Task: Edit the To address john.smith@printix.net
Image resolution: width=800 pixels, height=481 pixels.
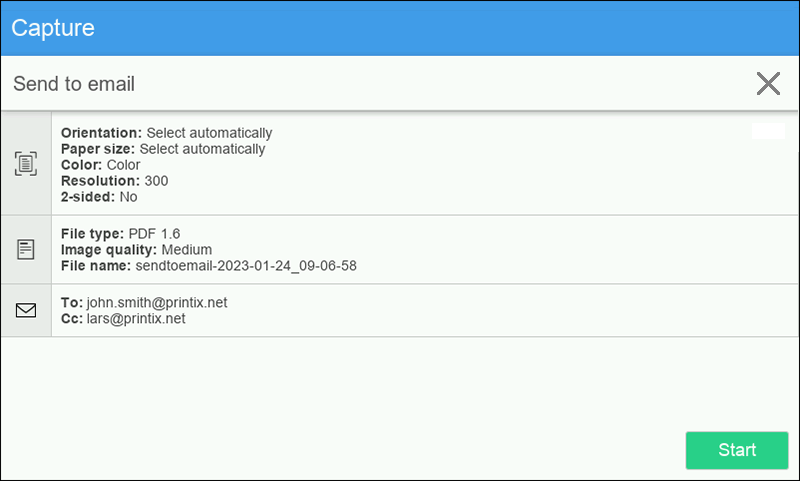Action: point(144,302)
